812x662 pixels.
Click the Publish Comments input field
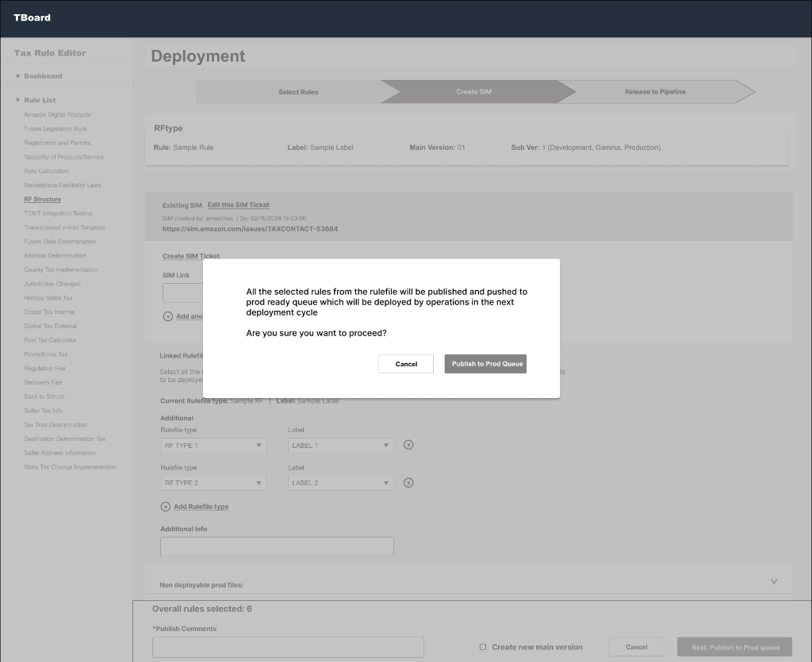click(x=286, y=647)
